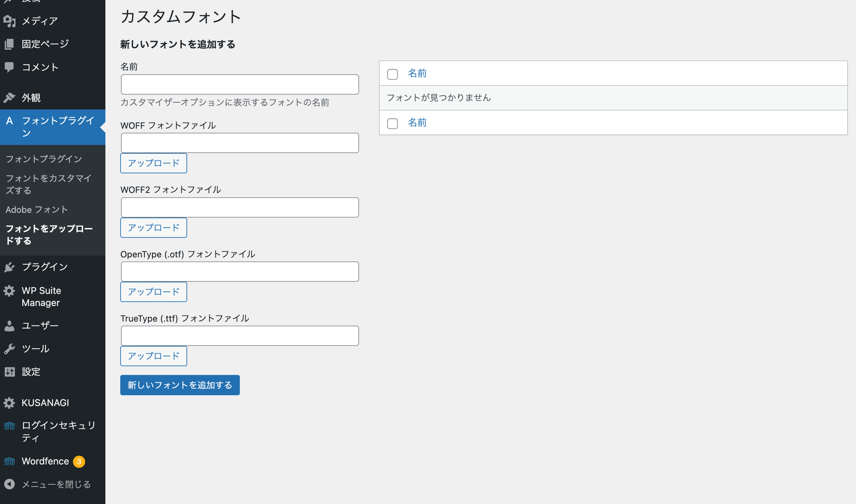Viewport: 856px width, 504px height.
Task: Click the collapse menu arrow icon
Action: [x=9, y=484]
